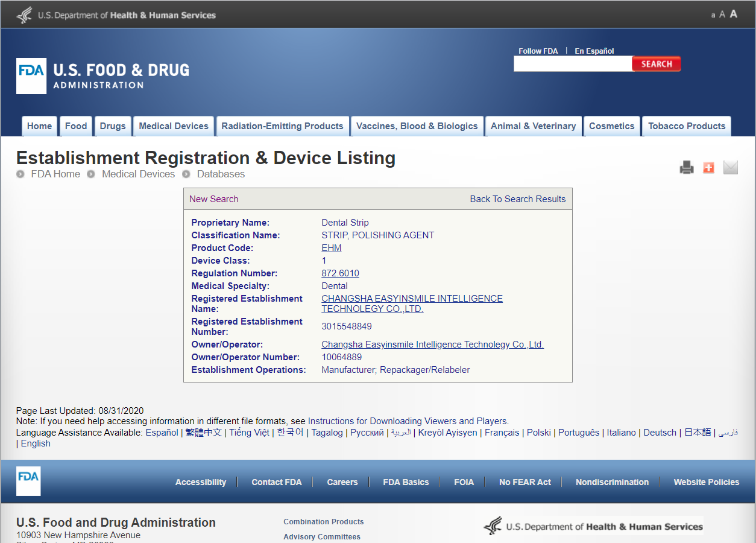Open the Cosmetics tab
The width and height of the screenshot is (756, 543).
612,126
